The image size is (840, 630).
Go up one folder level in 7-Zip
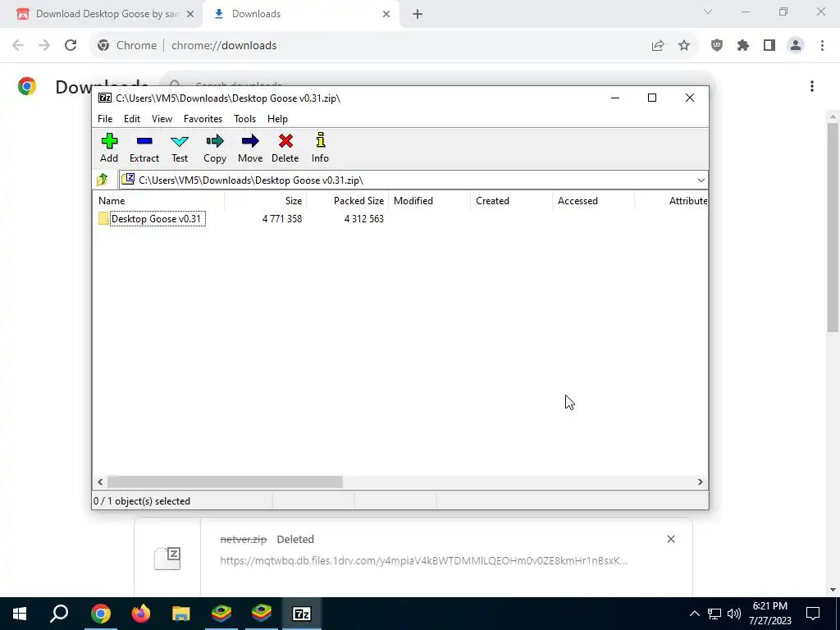pos(103,180)
